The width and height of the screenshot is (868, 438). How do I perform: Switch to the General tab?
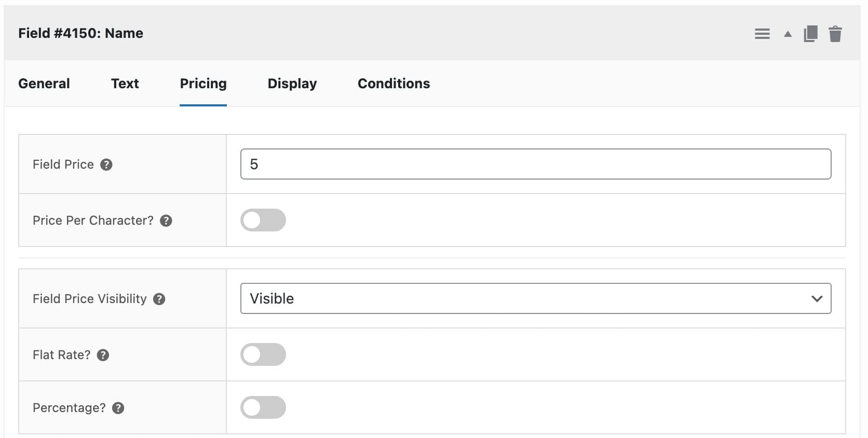tap(44, 84)
